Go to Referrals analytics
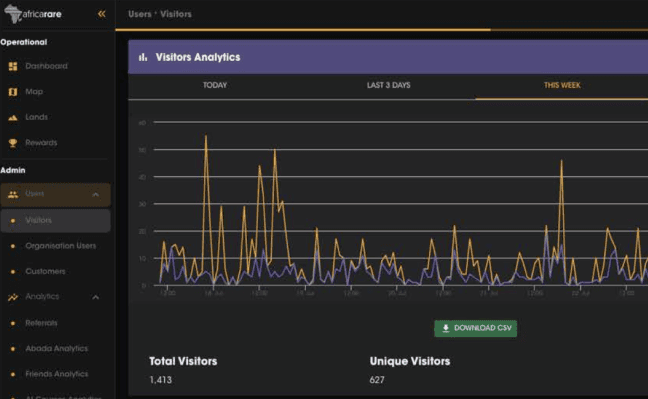Viewport: 648px width, 399px height. click(x=41, y=323)
